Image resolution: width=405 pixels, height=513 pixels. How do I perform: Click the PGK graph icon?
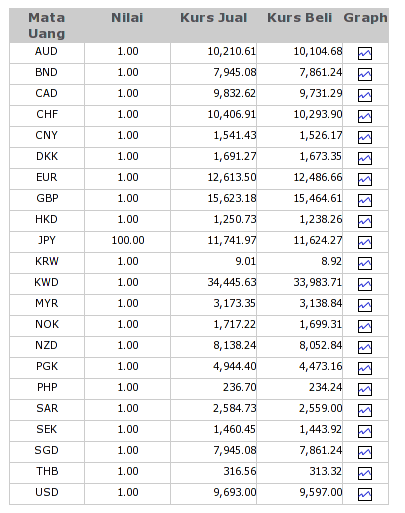click(365, 368)
